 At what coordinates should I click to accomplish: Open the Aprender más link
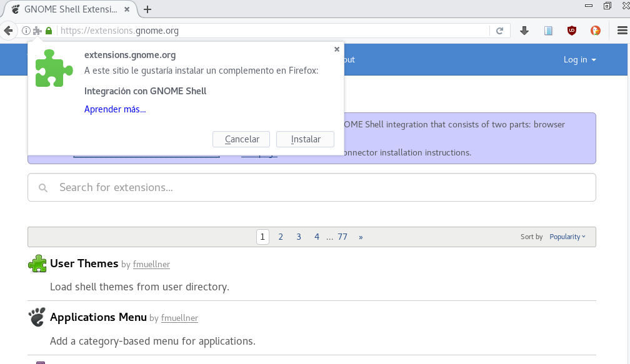point(115,109)
